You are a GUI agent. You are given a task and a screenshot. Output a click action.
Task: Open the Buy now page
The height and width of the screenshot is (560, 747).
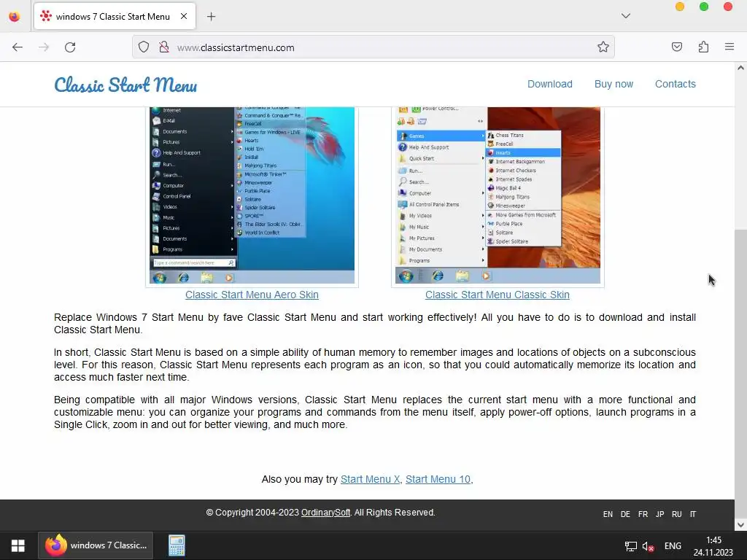coord(614,85)
